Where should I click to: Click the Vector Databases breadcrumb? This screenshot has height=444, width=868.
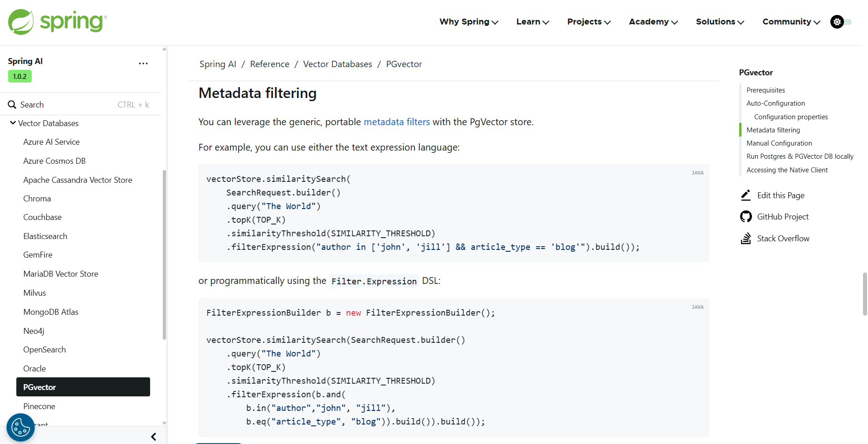click(337, 64)
